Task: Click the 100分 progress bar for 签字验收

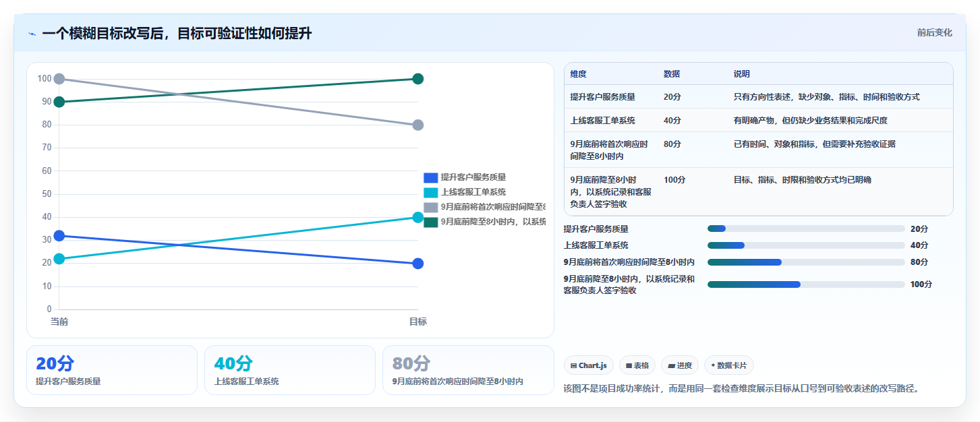Action: (806, 284)
